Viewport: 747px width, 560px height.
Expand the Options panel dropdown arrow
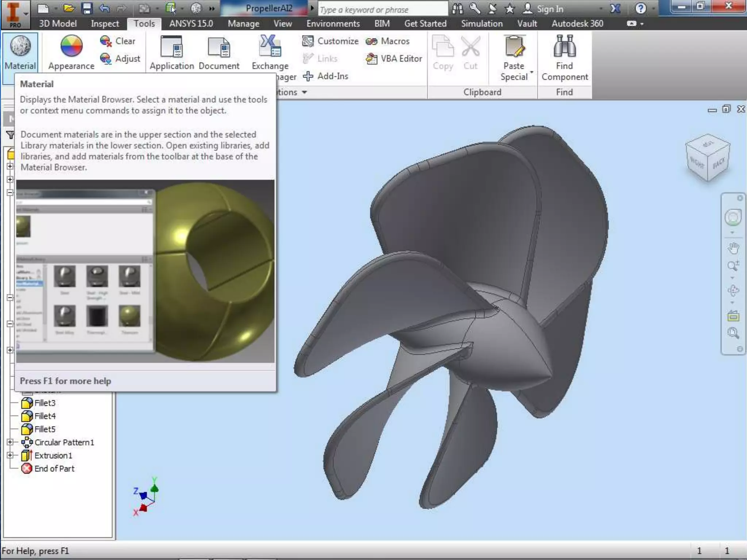point(304,92)
